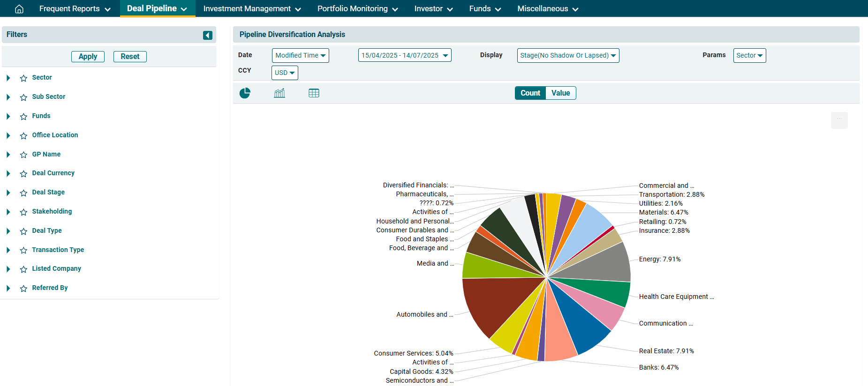This screenshot has width=868, height=386.
Task: Expand the Transaction Type filter
Action: pyautogui.click(x=8, y=250)
